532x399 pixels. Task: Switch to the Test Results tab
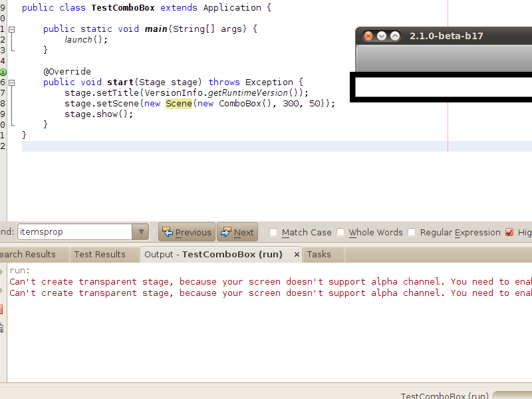(100, 254)
